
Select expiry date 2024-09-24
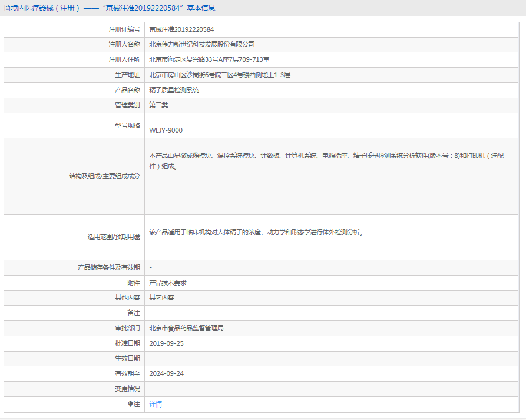click(166, 373)
